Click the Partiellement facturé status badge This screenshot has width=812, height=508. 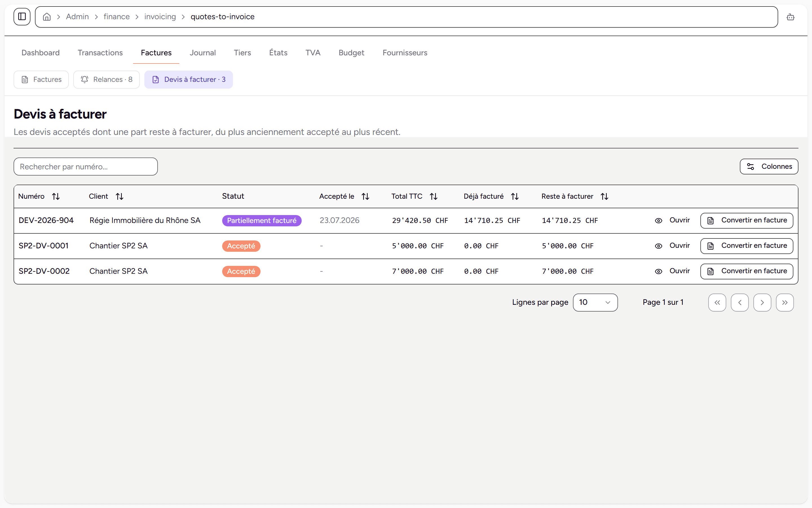point(262,221)
